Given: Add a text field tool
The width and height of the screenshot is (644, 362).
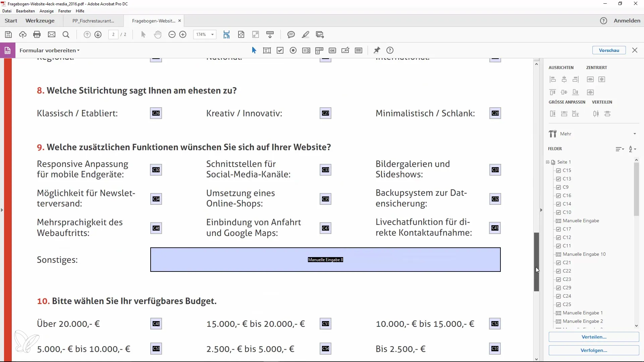Looking at the screenshot, I should 267,50.
